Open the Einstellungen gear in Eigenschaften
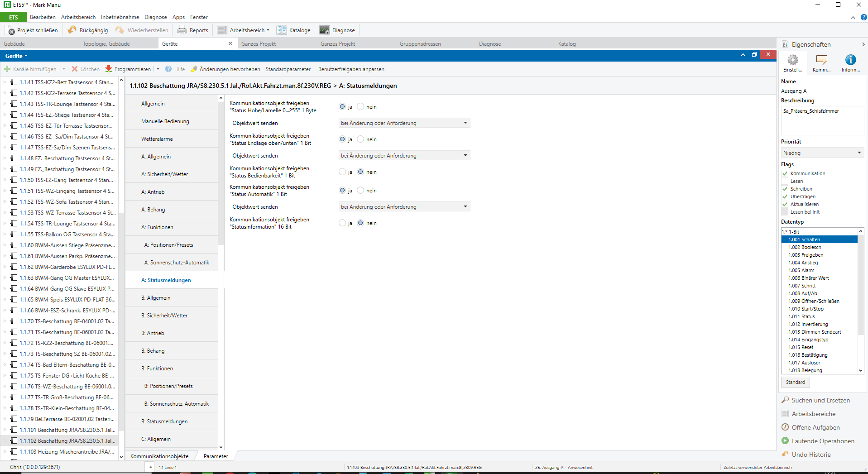This screenshot has width=868, height=474. coord(792,60)
